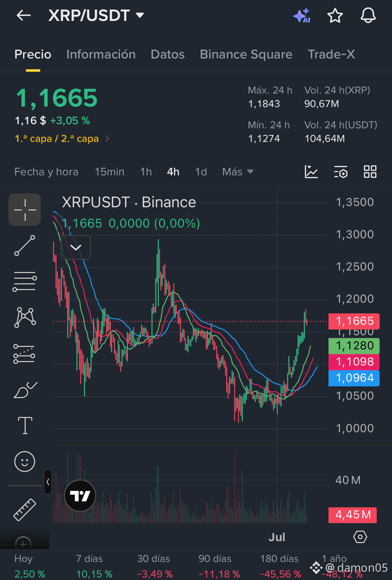Click the 1,1665 current price label
The height and width of the screenshot is (580, 392).
pos(354,321)
